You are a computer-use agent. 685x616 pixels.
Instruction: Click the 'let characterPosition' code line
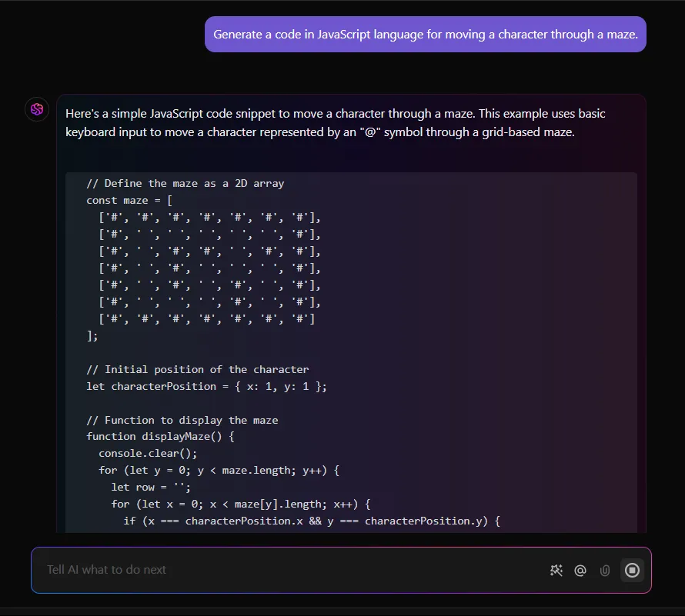[206, 386]
